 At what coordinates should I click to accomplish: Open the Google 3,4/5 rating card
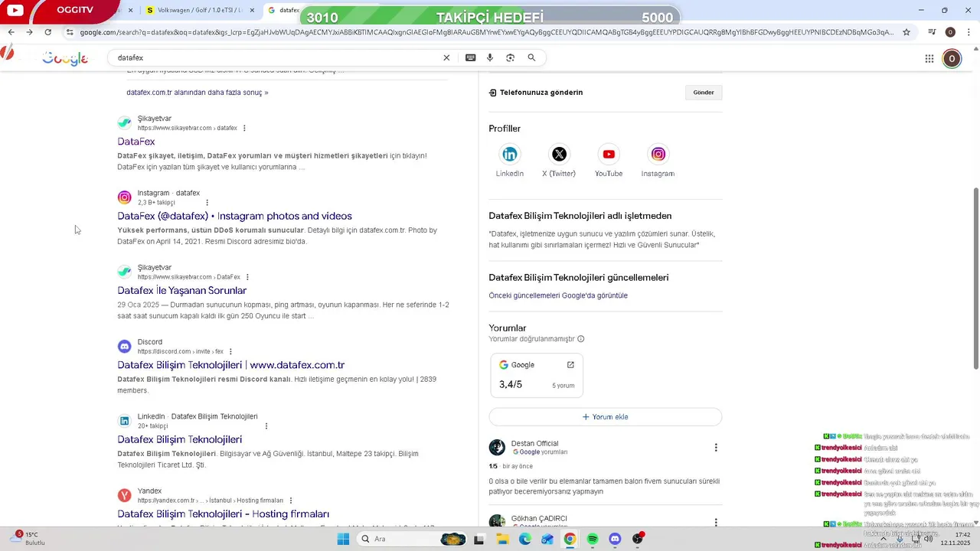[x=537, y=376]
